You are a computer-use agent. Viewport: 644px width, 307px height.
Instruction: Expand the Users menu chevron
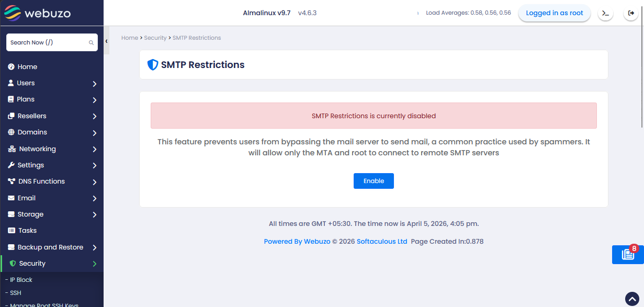pos(94,84)
